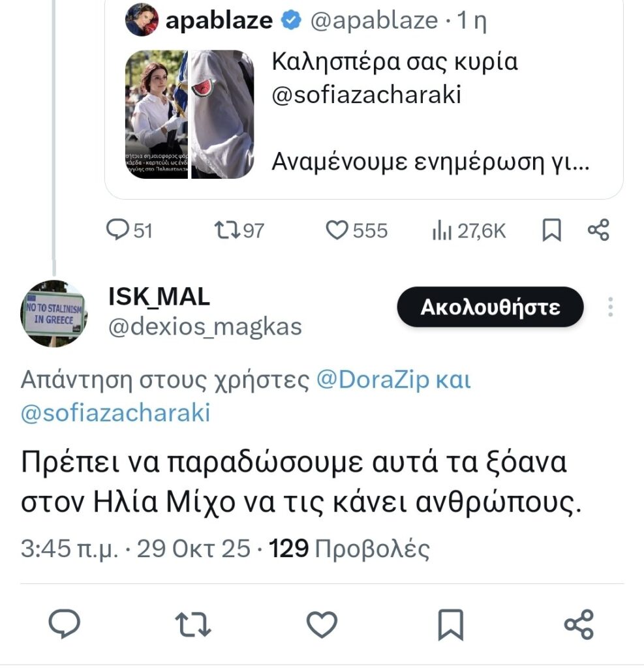Bookmark the top quoted-tweet post
The width and height of the screenshot is (644, 668).
click(552, 230)
